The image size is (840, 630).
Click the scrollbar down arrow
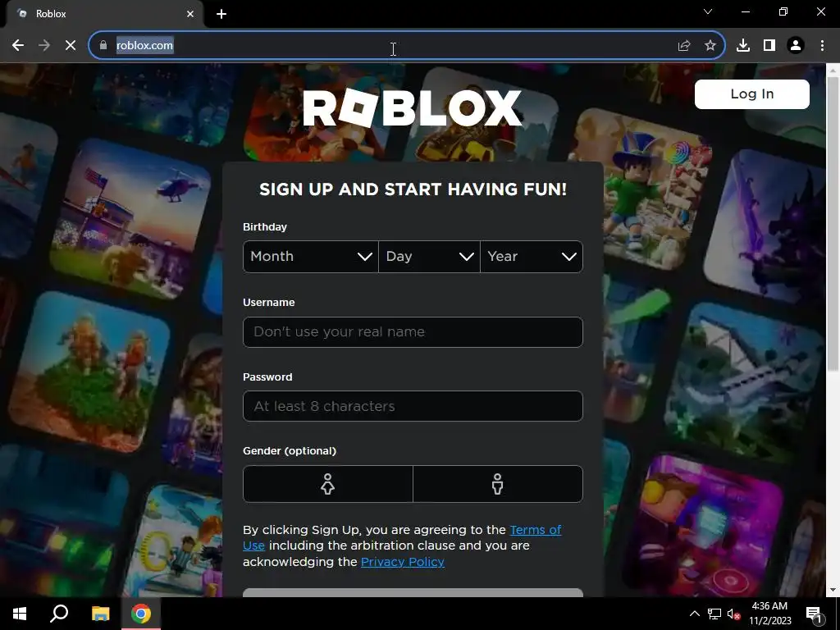833,591
